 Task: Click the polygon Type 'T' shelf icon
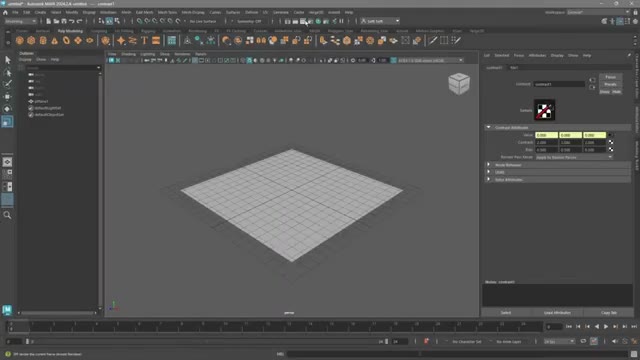click(144, 40)
